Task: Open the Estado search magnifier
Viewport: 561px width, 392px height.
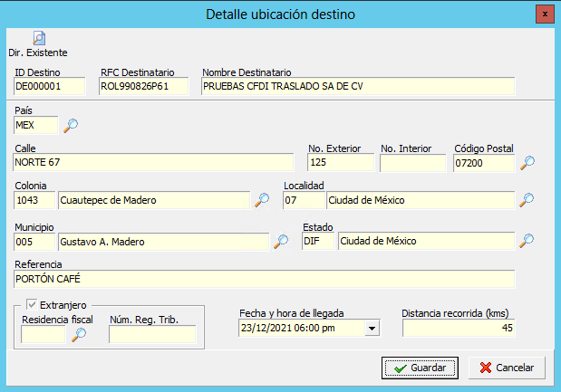Action: [x=527, y=241]
